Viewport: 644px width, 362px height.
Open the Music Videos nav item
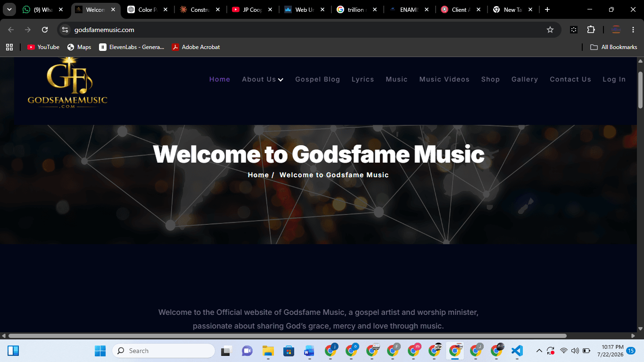[x=444, y=79]
